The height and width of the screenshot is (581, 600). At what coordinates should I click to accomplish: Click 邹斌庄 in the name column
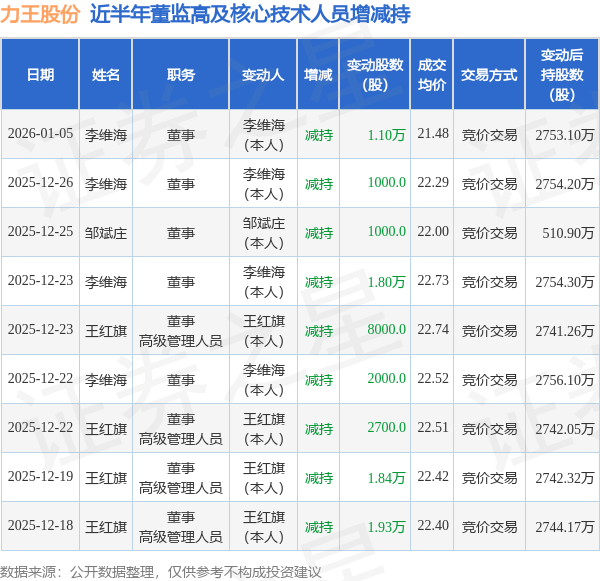click(106, 233)
